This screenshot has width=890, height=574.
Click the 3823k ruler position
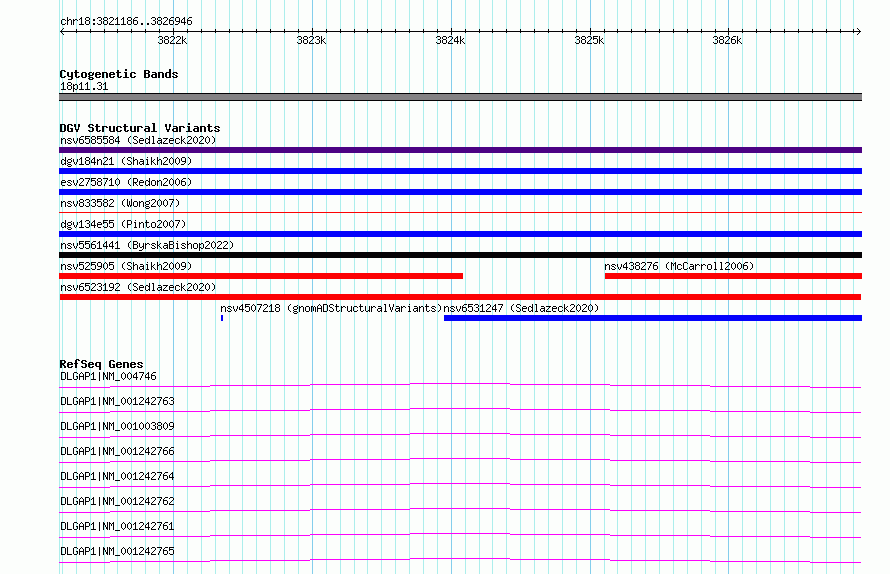[311, 40]
